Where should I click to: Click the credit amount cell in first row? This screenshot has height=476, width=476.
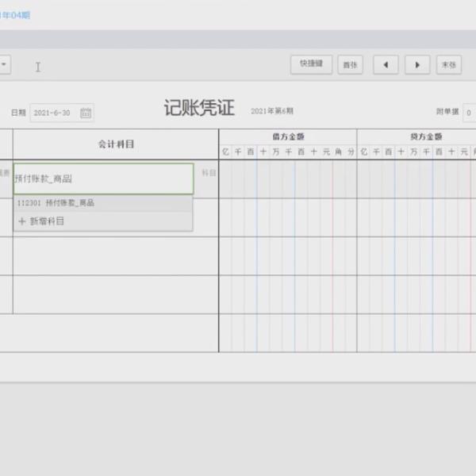tap(415, 179)
